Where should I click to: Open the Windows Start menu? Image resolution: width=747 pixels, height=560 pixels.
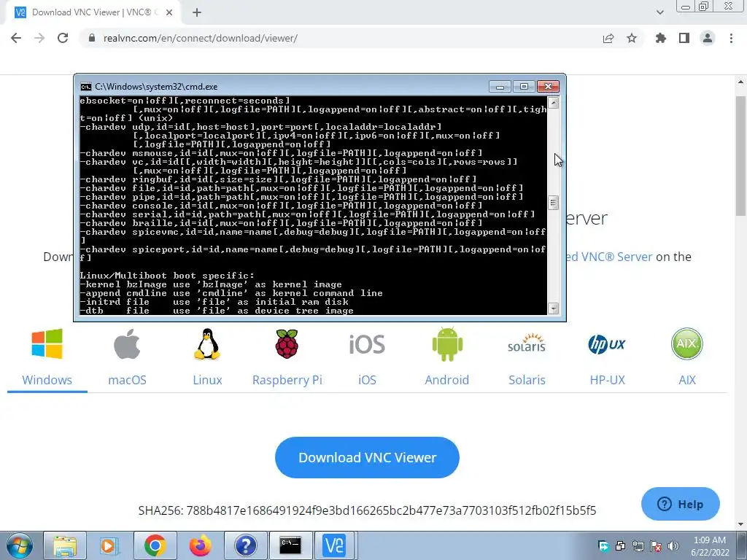[x=20, y=545]
